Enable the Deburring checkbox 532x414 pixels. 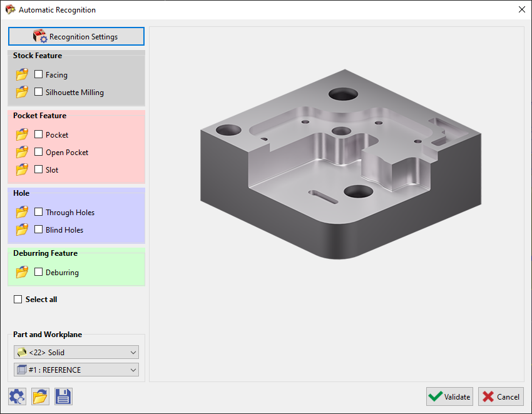click(39, 271)
